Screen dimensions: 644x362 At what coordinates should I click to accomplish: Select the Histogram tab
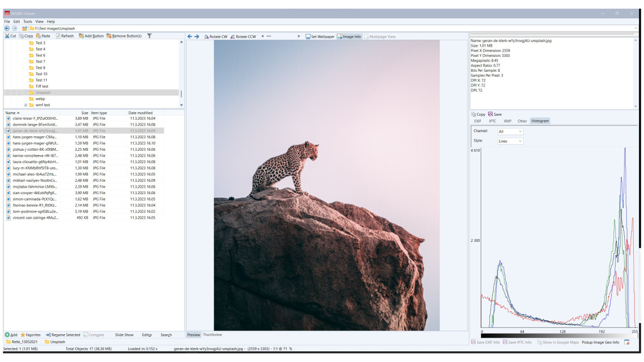pyautogui.click(x=540, y=121)
